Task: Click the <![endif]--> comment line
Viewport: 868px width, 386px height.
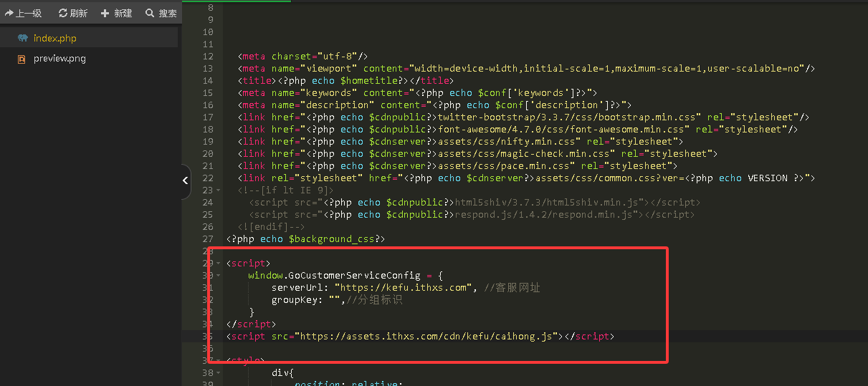Action: pyautogui.click(x=272, y=227)
